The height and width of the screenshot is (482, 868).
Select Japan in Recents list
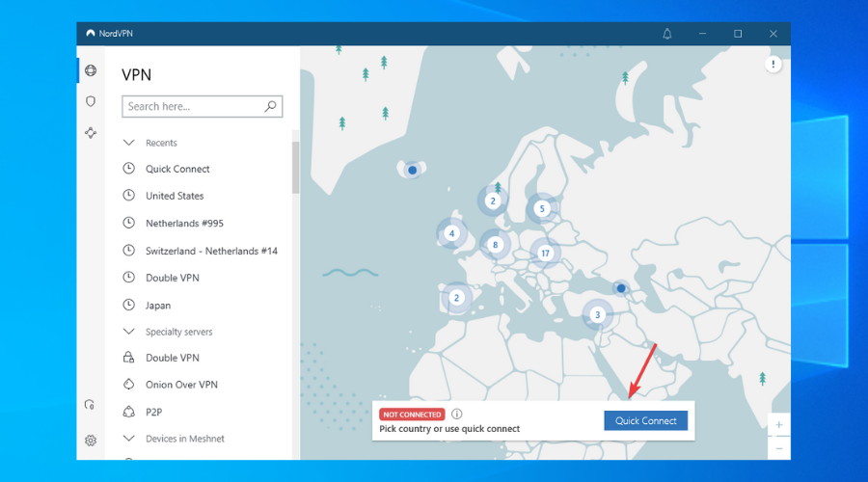(158, 305)
